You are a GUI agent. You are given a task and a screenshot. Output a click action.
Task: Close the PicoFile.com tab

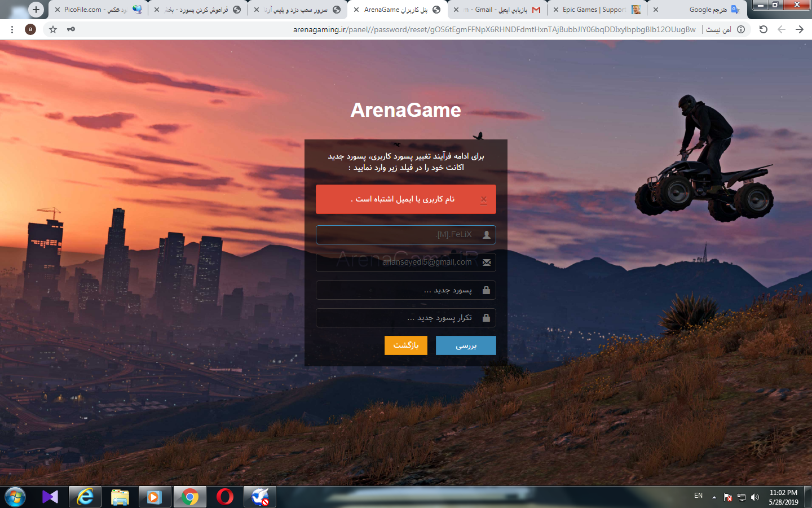tap(58, 10)
